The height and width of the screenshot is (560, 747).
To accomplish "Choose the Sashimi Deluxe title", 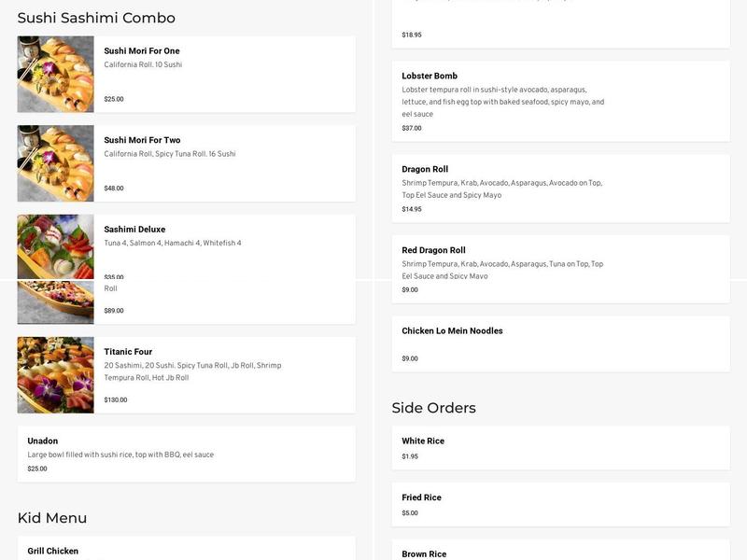I will point(134,230).
